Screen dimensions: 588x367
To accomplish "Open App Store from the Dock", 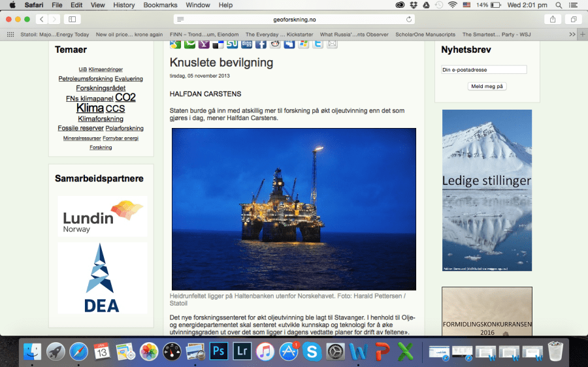I will pos(289,351).
